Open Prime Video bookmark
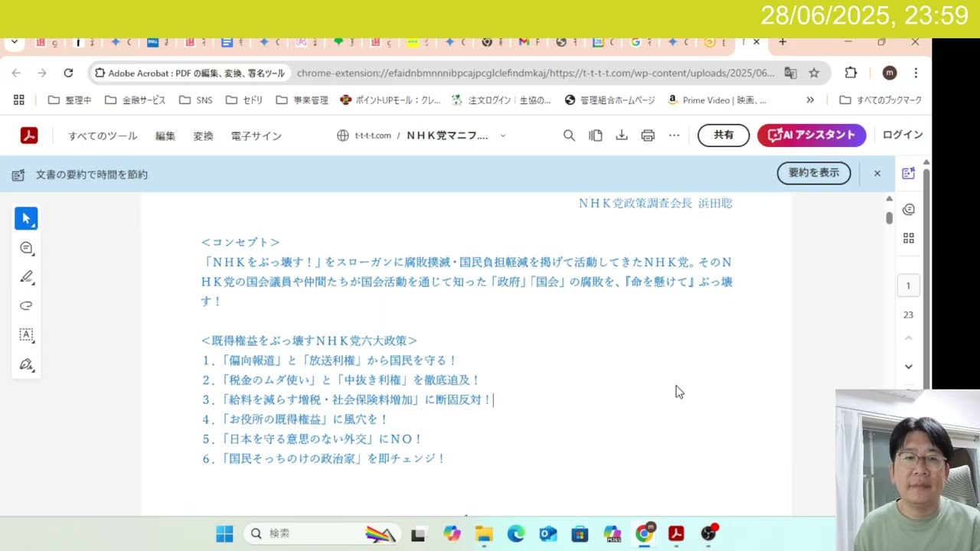The height and width of the screenshot is (551, 980). [x=717, y=100]
